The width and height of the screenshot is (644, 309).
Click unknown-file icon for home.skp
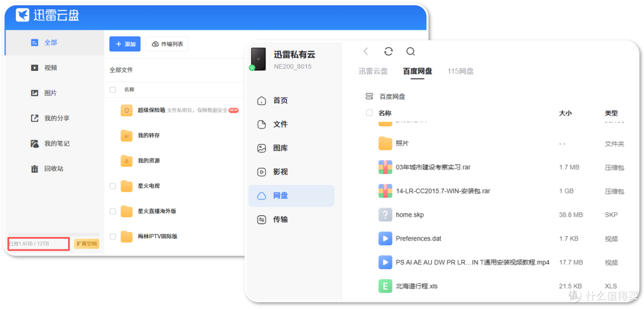pos(385,215)
